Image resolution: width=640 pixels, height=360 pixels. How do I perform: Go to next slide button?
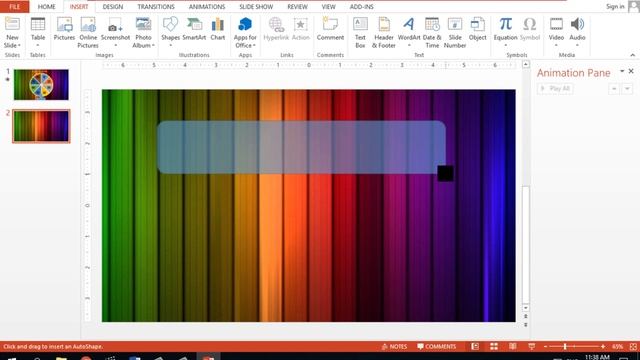coord(526,324)
